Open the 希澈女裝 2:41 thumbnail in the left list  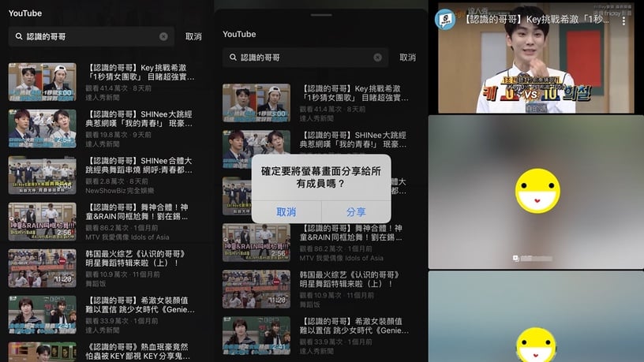click(43, 315)
